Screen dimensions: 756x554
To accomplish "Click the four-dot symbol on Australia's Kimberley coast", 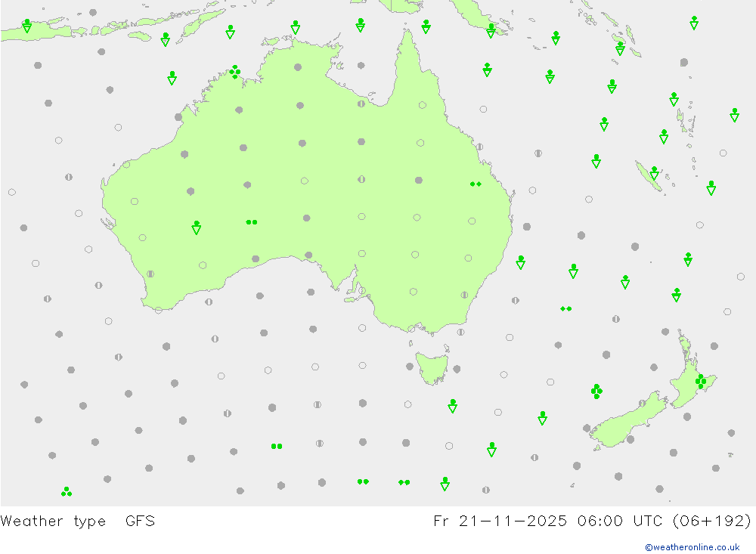I will [235, 72].
